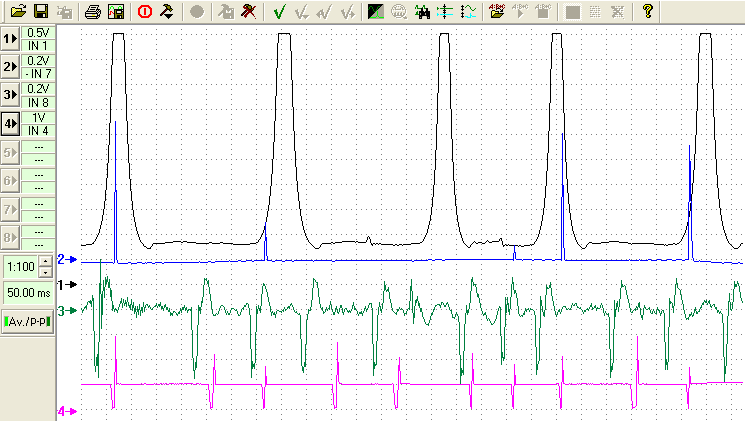This screenshot has width=745, height=421.
Task: Click the grayed A:B+C play icon
Action: point(520,11)
